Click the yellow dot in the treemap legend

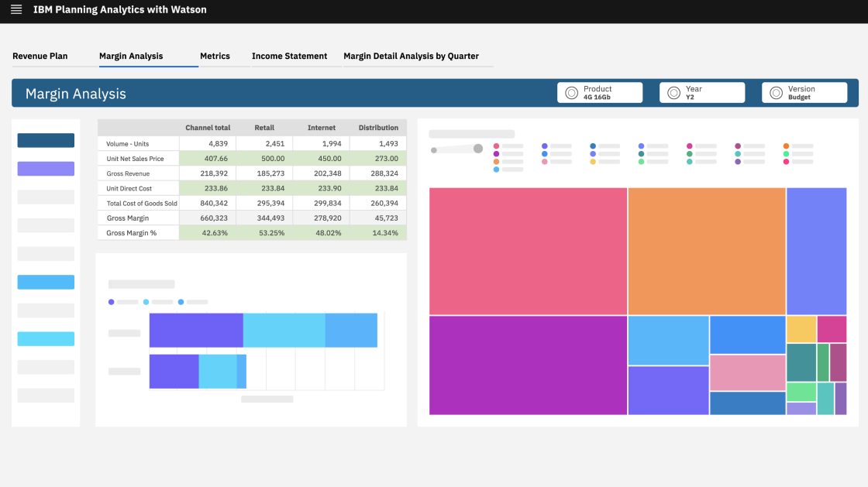593,160
